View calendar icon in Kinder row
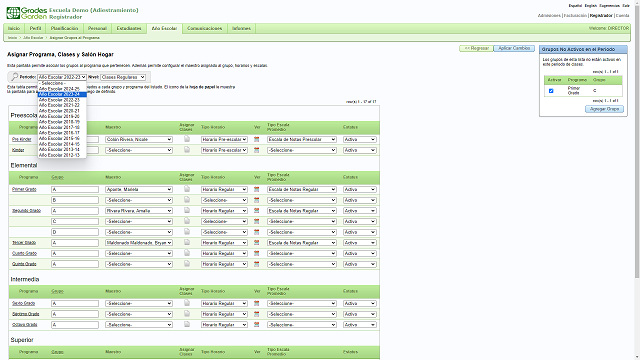Screen dimensions: 640x360 pyautogui.click(x=256, y=150)
